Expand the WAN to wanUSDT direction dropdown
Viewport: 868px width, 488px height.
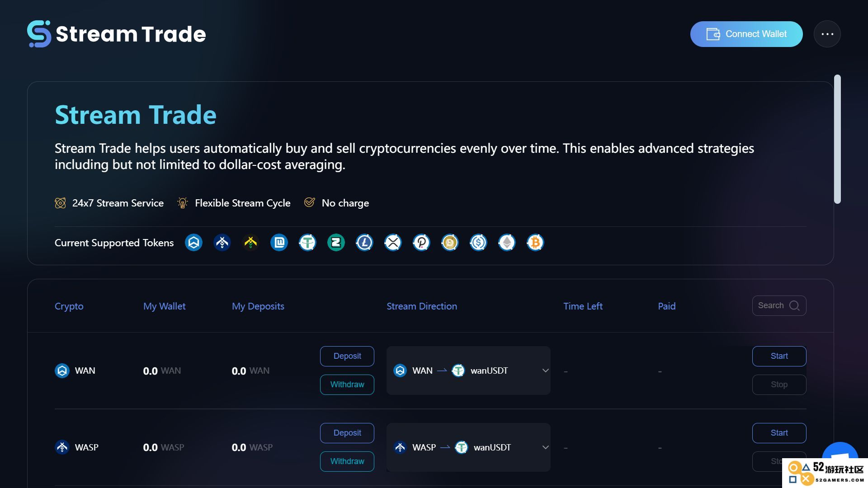tap(546, 371)
